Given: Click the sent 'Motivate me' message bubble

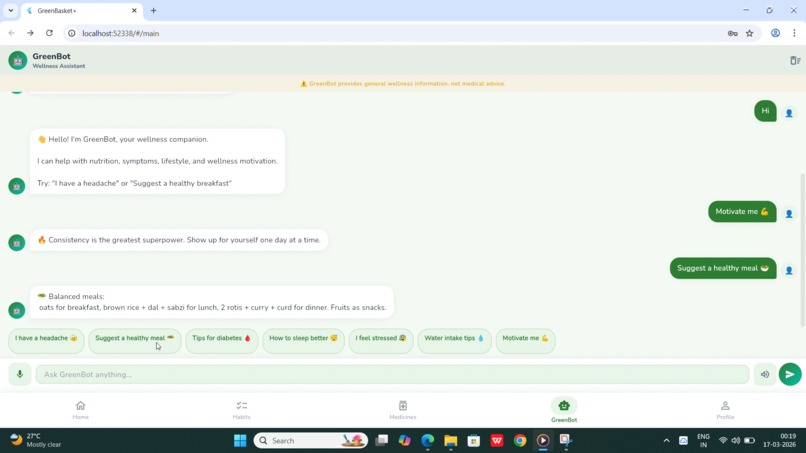Looking at the screenshot, I should pos(742,211).
